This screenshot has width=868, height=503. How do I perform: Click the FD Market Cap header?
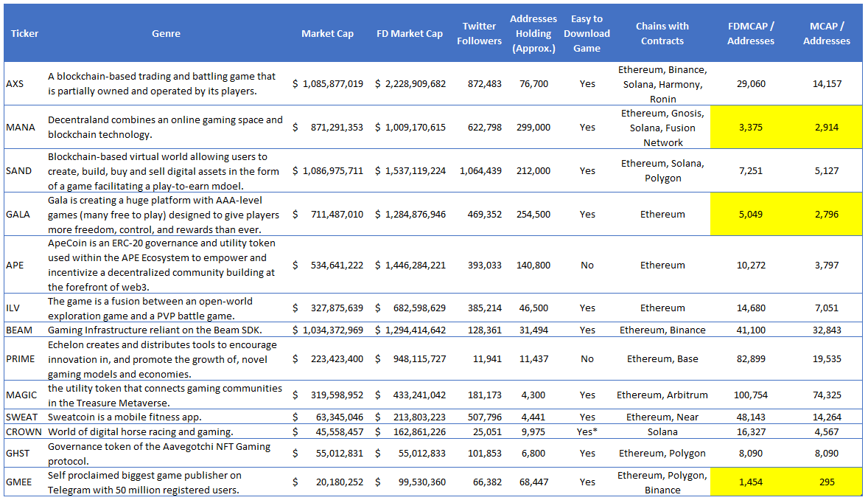pos(410,33)
